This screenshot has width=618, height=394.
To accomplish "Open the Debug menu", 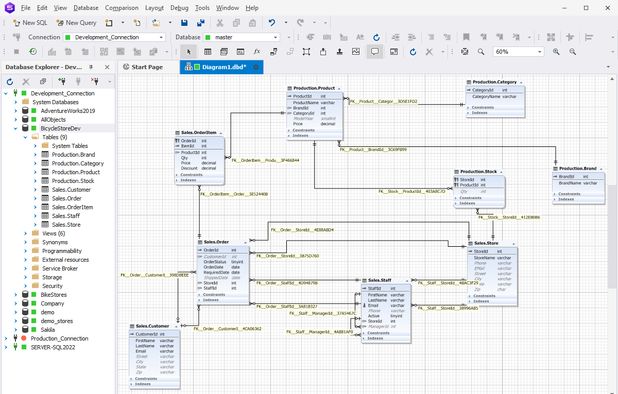I will tap(179, 8).
